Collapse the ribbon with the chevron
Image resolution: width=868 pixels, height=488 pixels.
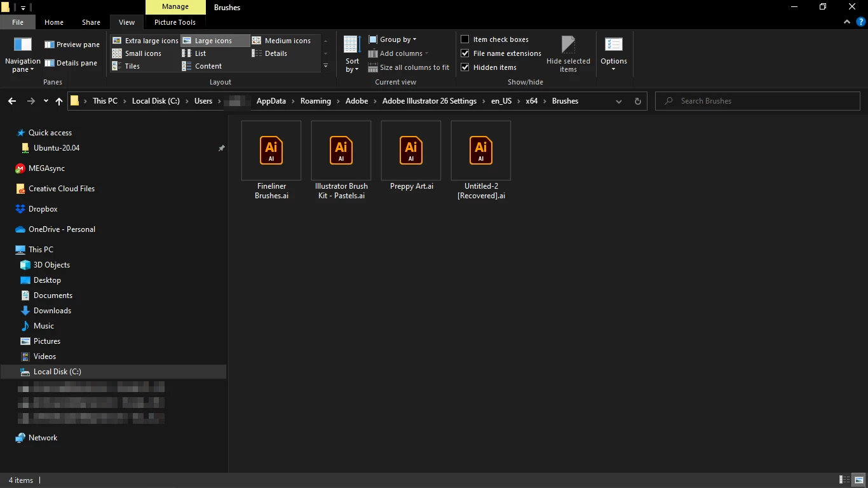pyautogui.click(x=846, y=22)
